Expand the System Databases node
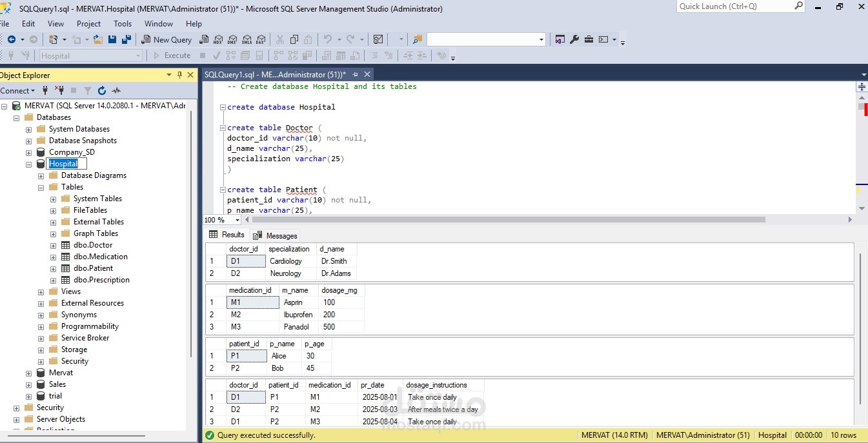The width and height of the screenshot is (868, 443). (x=28, y=129)
